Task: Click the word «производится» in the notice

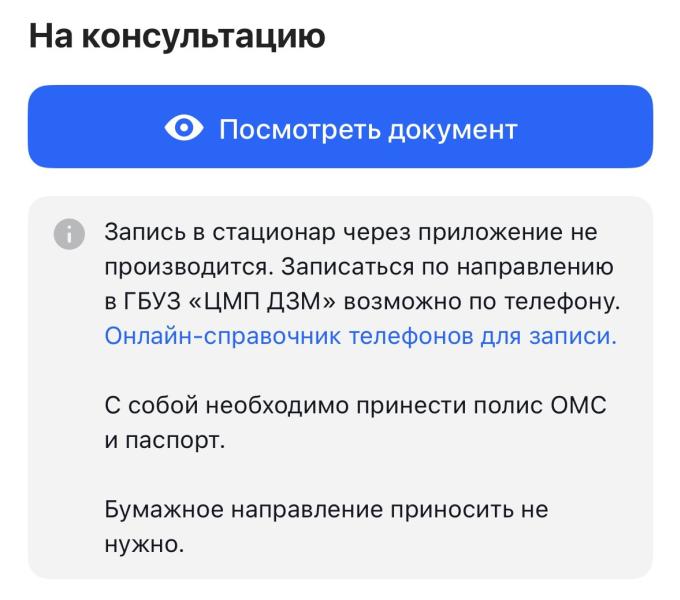Action: pyautogui.click(x=185, y=268)
